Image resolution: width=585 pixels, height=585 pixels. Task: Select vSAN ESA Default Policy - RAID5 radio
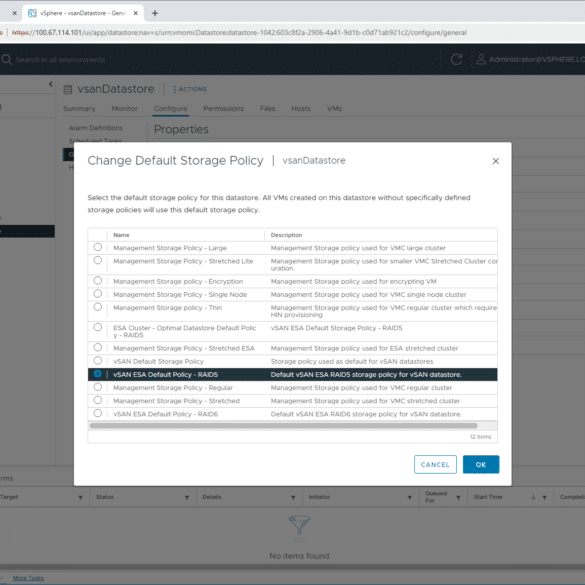(x=98, y=373)
